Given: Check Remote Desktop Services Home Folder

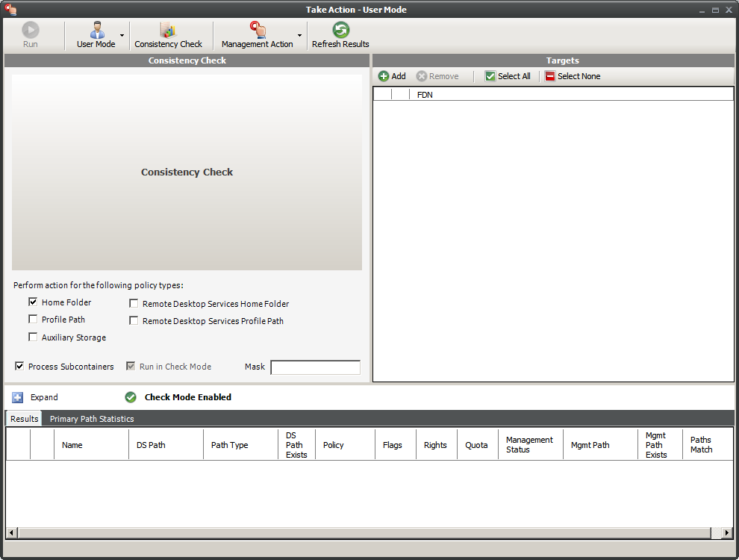Looking at the screenshot, I should [x=134, y=304].
